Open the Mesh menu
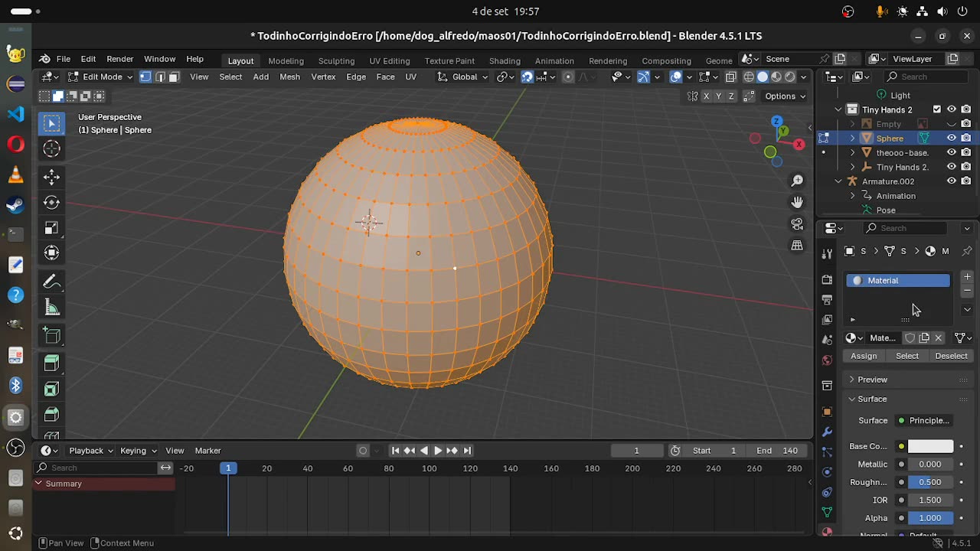Image resolution: width=980 pixels, height=551 pixels. point(289,77)
